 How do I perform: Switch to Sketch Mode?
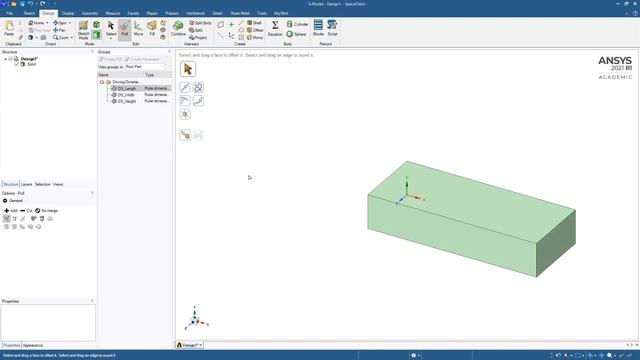tap(83, 30)
